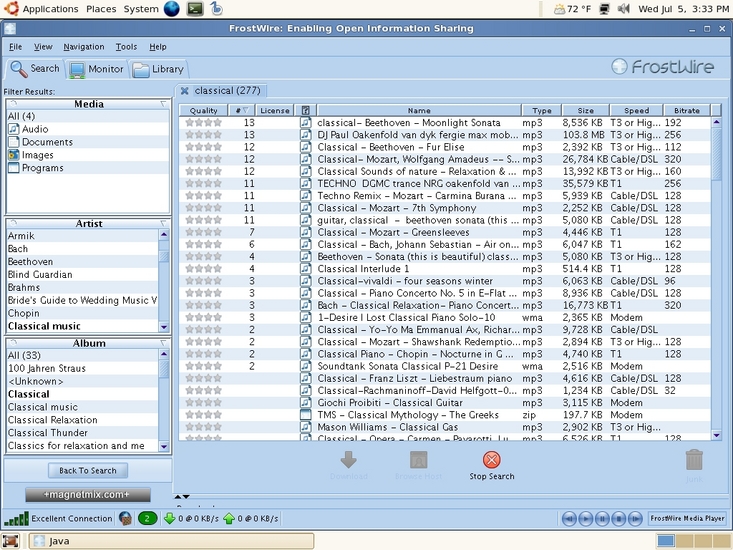Sort results by Size column
The image size is (733, 550).
click(x=585, y=110)
